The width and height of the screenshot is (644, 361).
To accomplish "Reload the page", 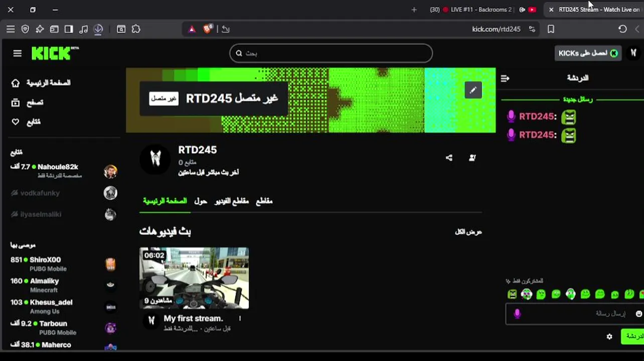I will point(622,29).
